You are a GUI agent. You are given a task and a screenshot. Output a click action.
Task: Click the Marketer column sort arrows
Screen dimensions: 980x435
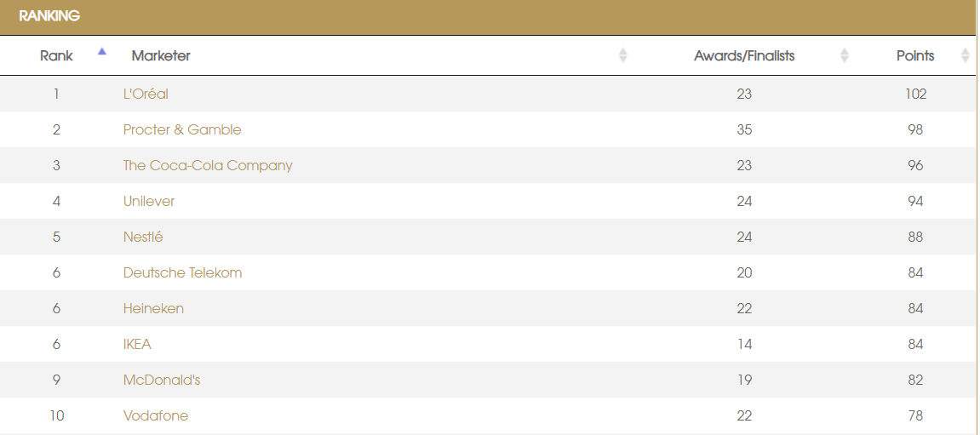pyautogui.click(x=622, y=56)
